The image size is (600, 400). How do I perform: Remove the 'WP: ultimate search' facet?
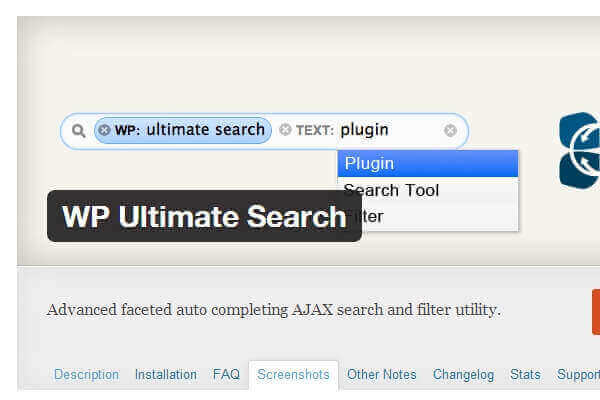coord(104,130)
